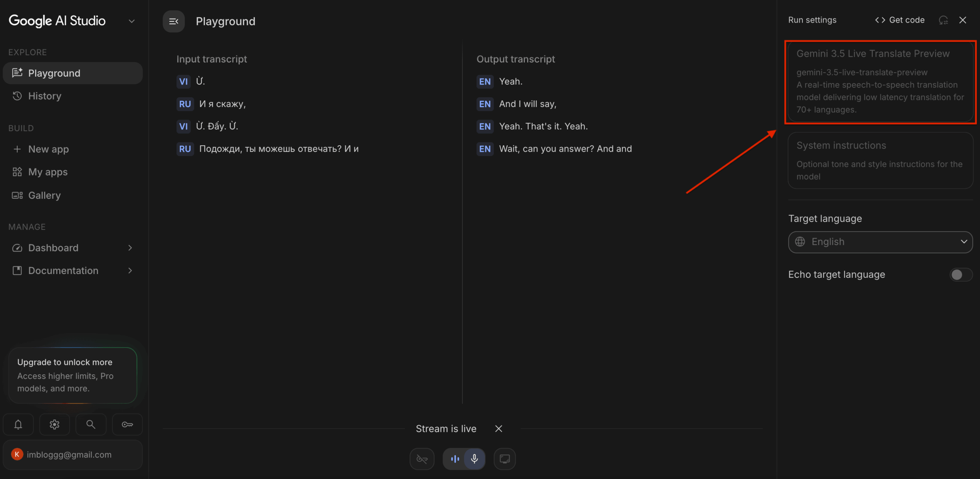980x479 pixels.
Task: Click the Upgrade to unlock more card
Action: pyautogui.click(x=73, y=375)
